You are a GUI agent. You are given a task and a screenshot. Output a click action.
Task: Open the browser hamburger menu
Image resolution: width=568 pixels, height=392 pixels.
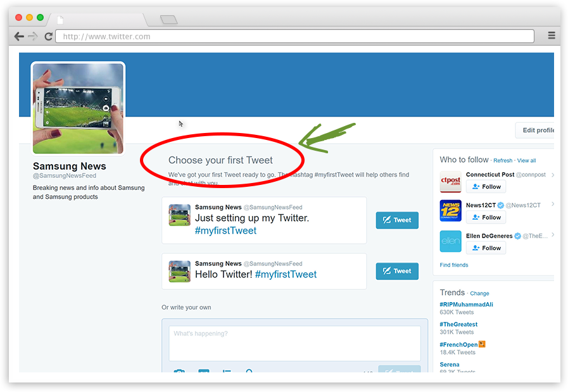(552, 35)
